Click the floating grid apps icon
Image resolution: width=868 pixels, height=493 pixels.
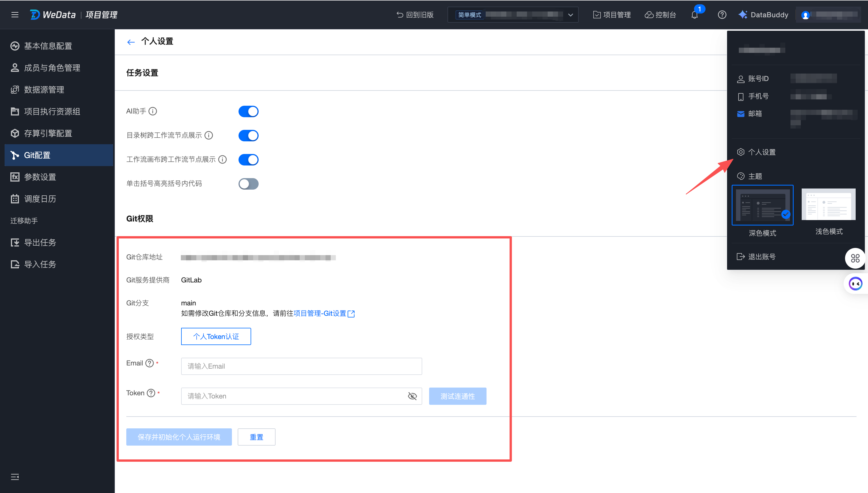[855, 258]
